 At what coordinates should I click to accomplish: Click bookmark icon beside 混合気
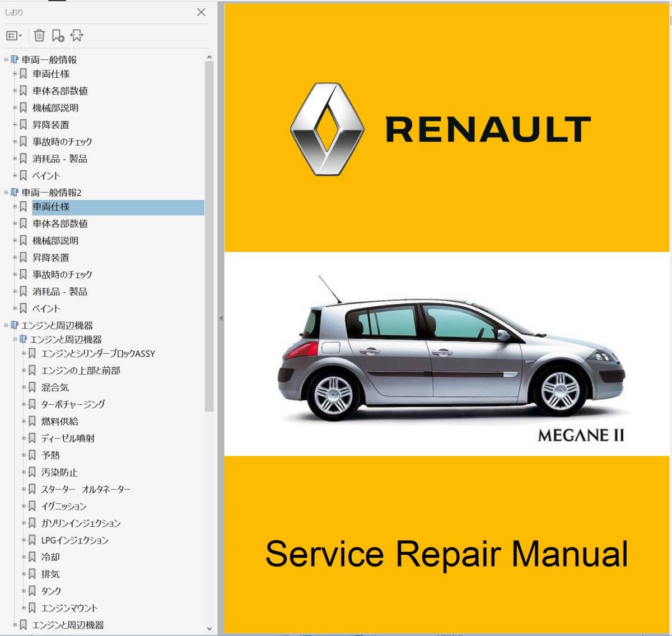click(x=32, y=387)
